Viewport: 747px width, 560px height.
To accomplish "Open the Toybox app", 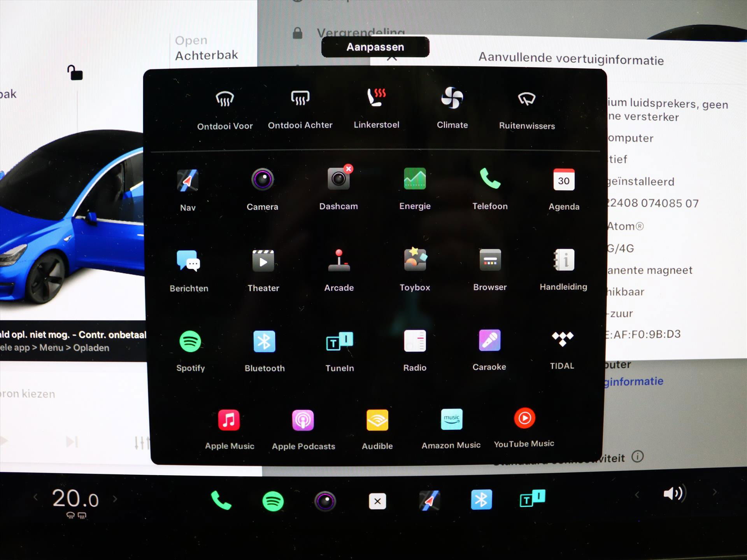I will 415,270.
